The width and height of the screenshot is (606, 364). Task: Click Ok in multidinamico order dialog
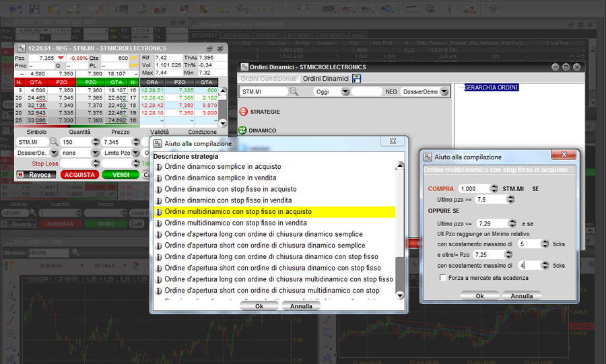tap(479, 295)
